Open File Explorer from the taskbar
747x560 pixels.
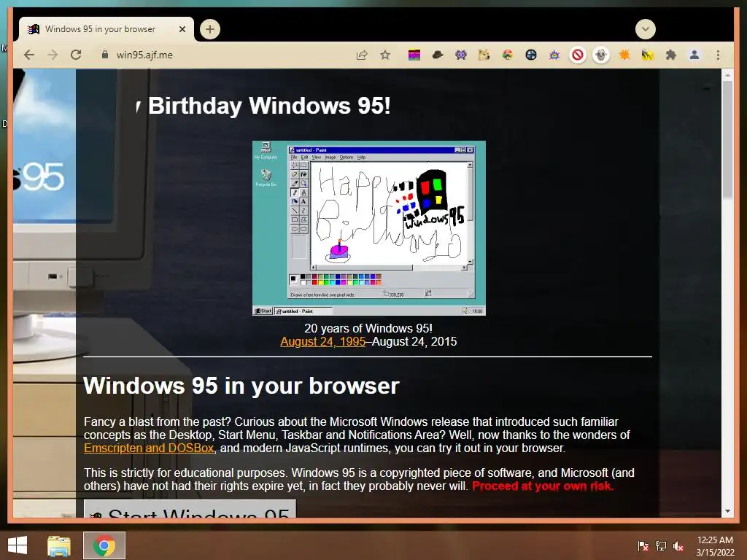click(x=59, y=545)
